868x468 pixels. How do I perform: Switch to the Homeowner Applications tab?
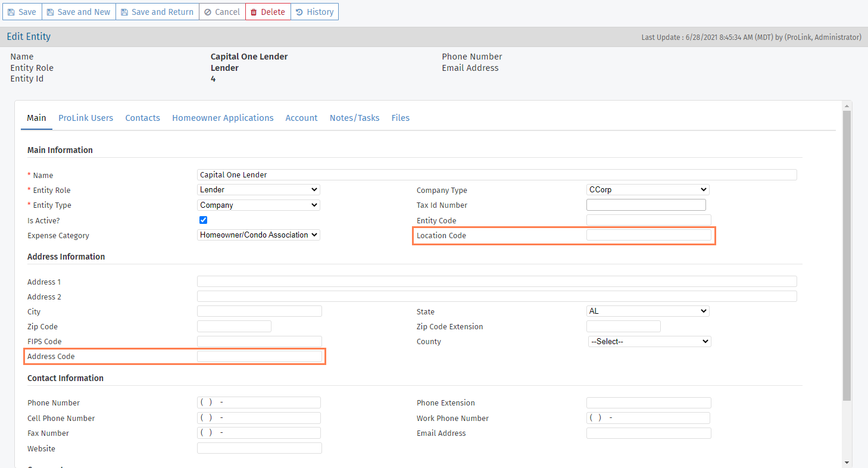tap(223, 118)
